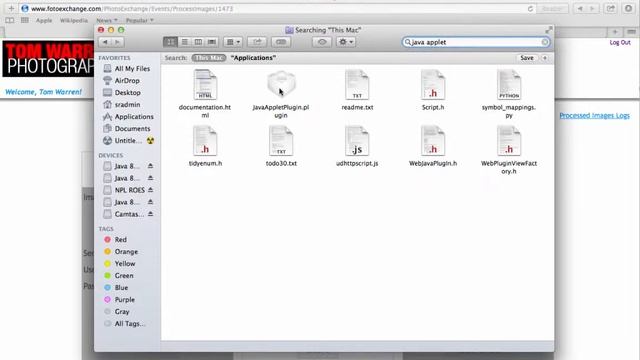Open a new Safari tab with plus
The image size is (640, 360).
[615, 32]
